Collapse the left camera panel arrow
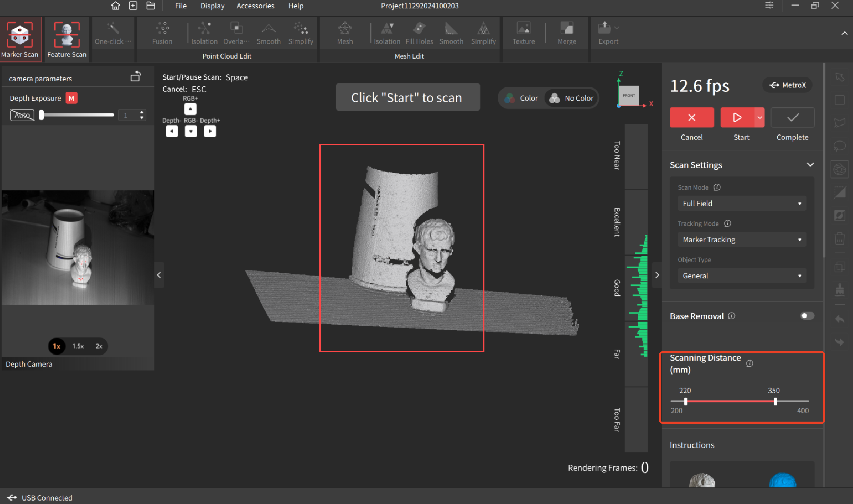Image resolution: width=853 pixels, height=504 pixels. (159, 275)
